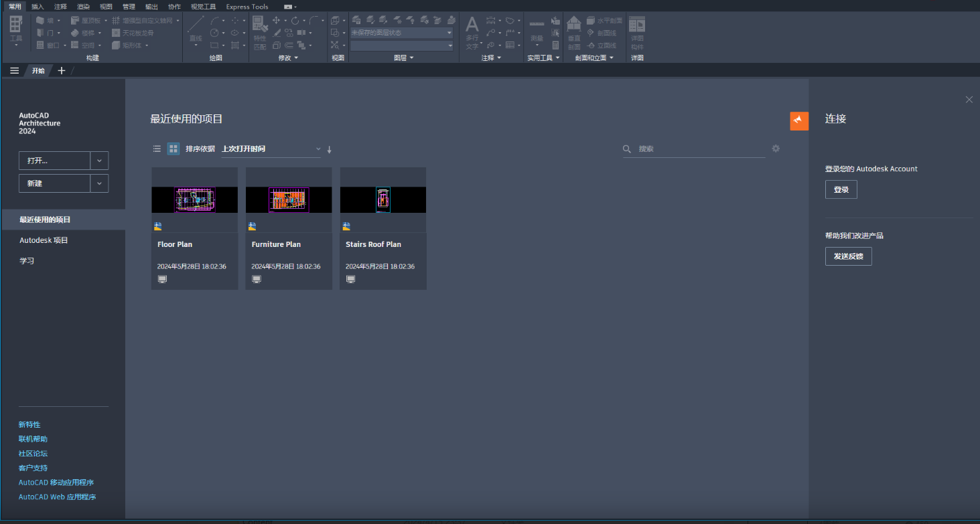
Task: Open the Furniture Plan drawing thumbnail
Action: pos(289,199)
